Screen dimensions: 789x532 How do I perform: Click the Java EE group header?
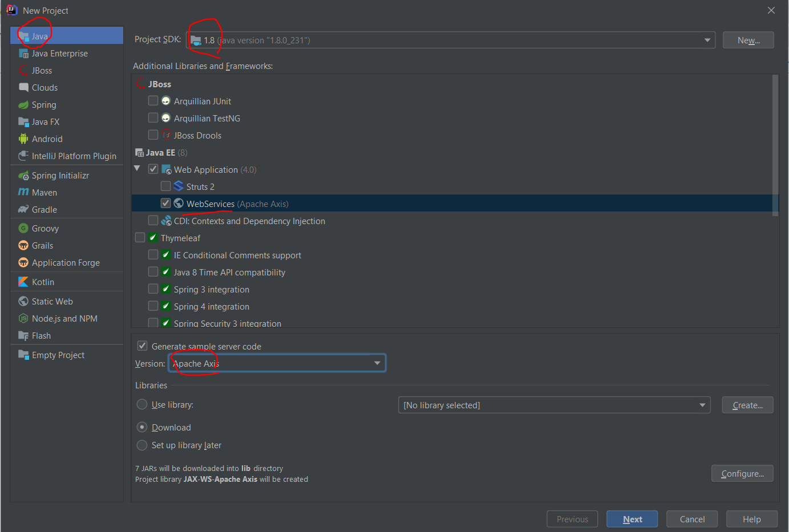160,153
